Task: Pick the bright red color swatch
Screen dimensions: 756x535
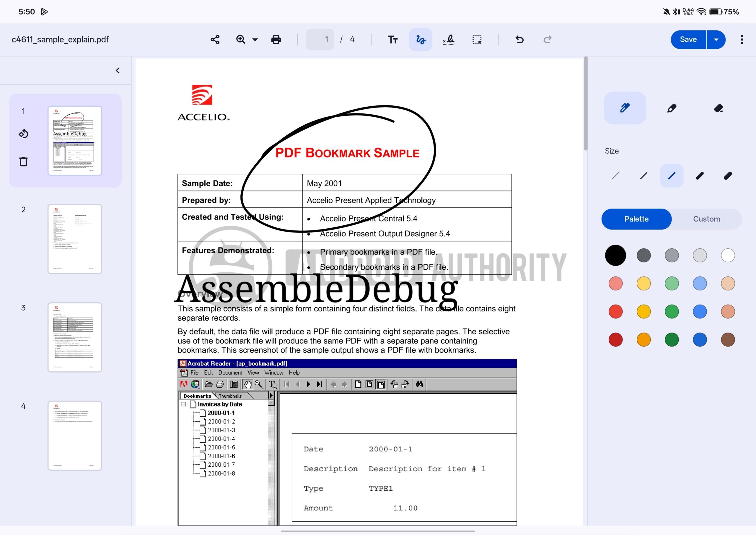Action: pyautogui.click(x=615, y=312)
